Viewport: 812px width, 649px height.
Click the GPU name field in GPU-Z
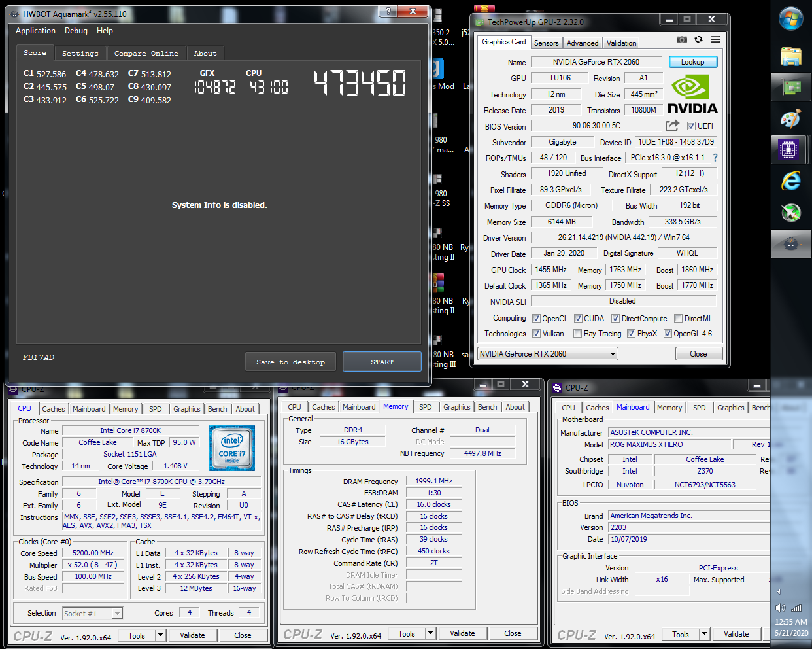596,62
